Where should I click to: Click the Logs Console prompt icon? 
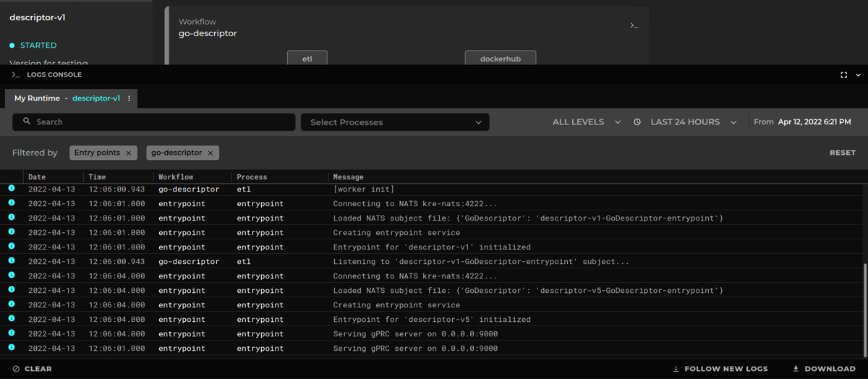16,74
